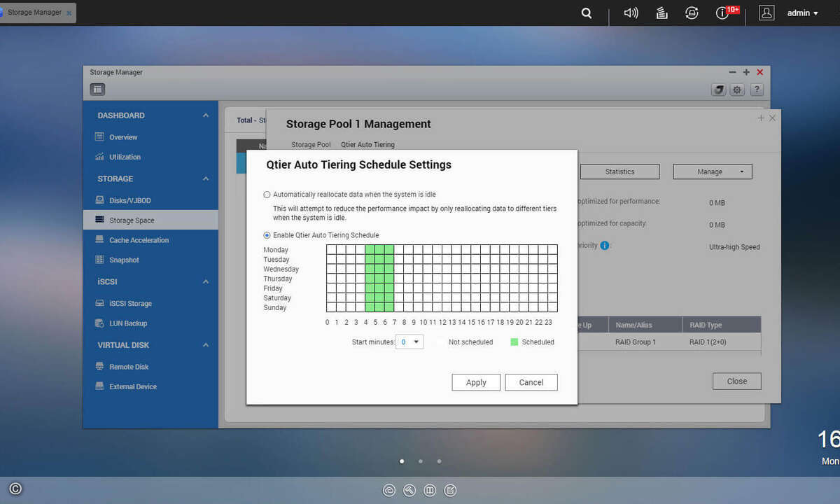The height and width of the screenshot is (504, 840).
Task: Maximize the Storage Pool 1 Management dialog
Action: 761,118
